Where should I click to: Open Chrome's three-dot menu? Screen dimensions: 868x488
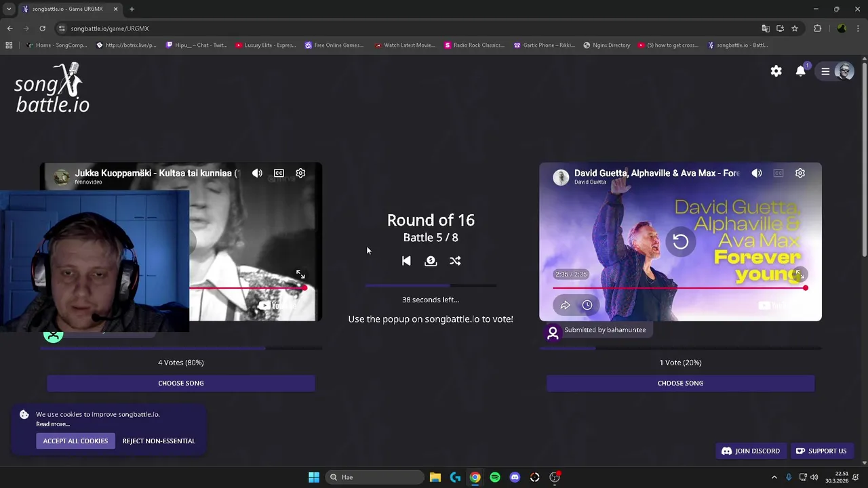(x=858, y=28)
